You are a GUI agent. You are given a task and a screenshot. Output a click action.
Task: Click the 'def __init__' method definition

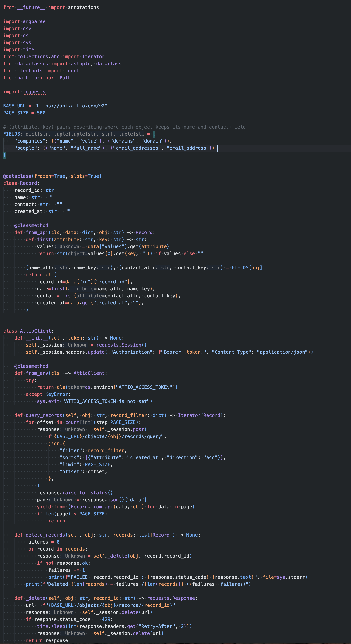(69, 338)
